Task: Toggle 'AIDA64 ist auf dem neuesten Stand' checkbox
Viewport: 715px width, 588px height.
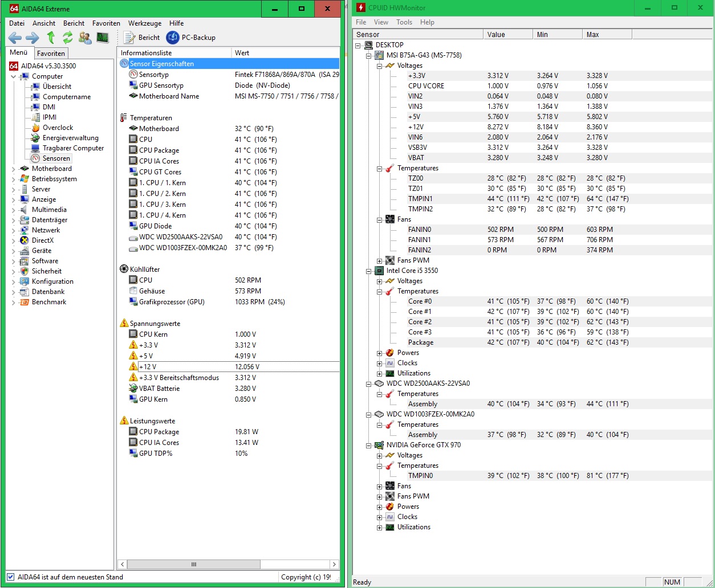Action: click(11, 577)
